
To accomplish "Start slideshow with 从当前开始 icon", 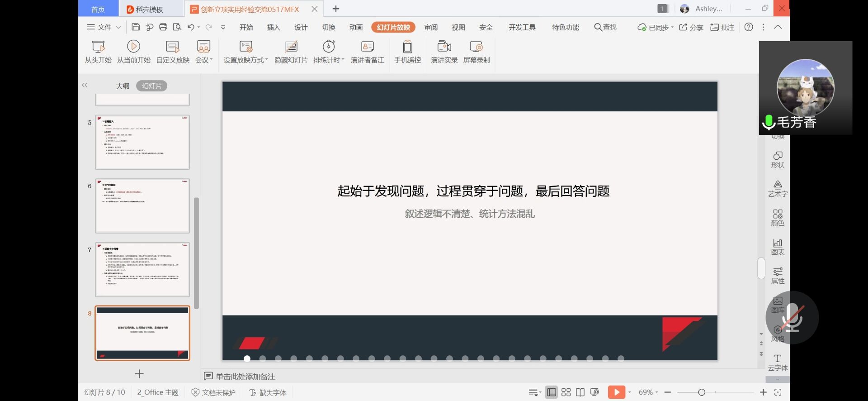I will click(133, 47).
